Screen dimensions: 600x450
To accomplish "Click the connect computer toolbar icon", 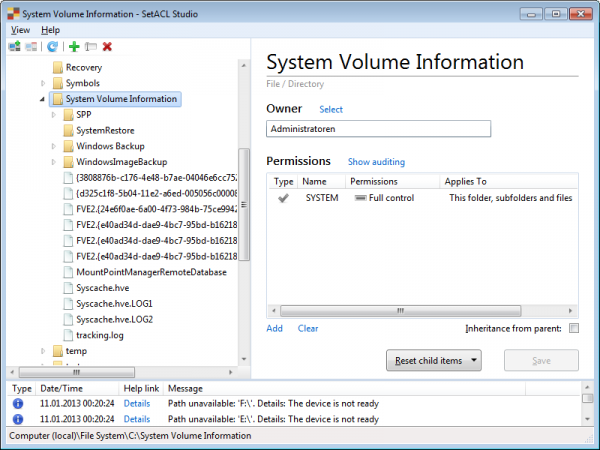I will (15, 47).
